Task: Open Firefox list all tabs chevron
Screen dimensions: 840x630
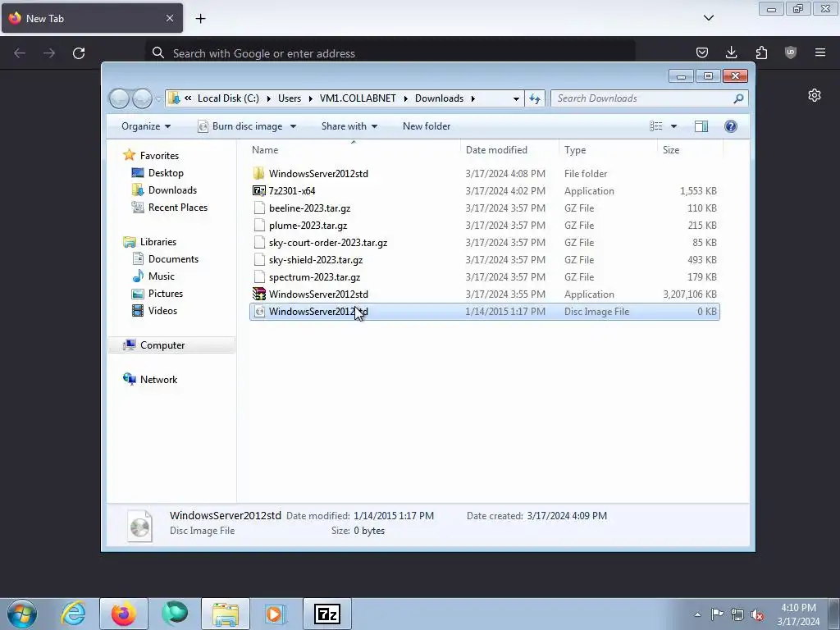Action: (x=709, y=18)
